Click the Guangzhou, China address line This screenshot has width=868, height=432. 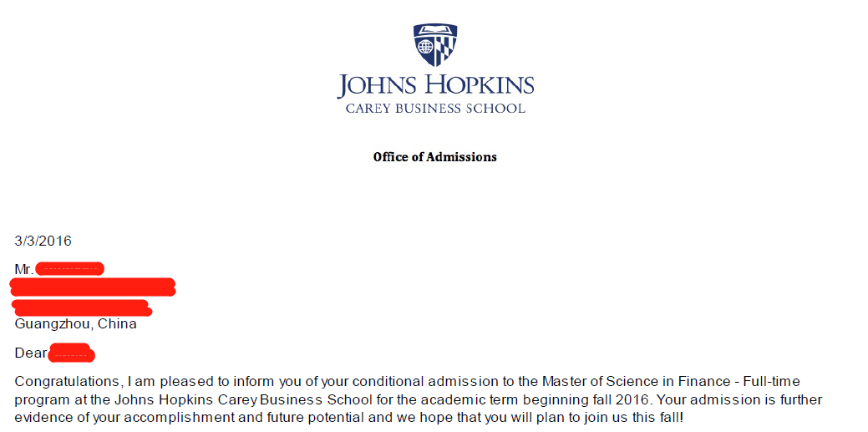tap(75, 324)
